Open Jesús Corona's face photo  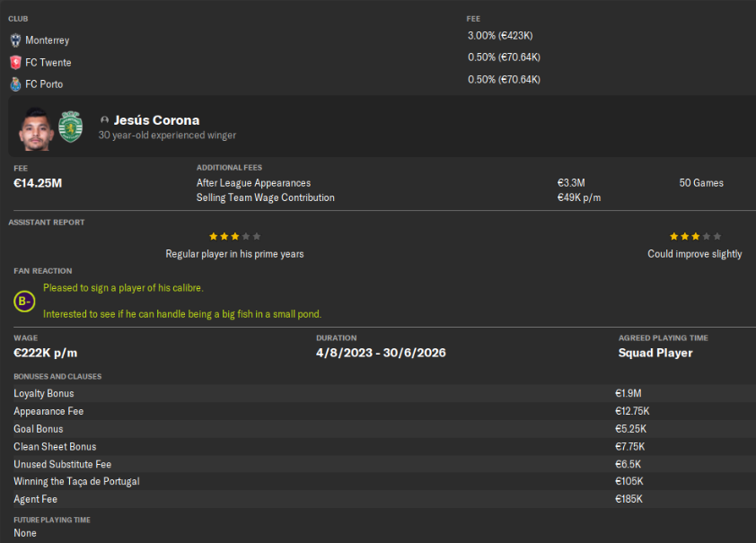click(x=34, y=128)
